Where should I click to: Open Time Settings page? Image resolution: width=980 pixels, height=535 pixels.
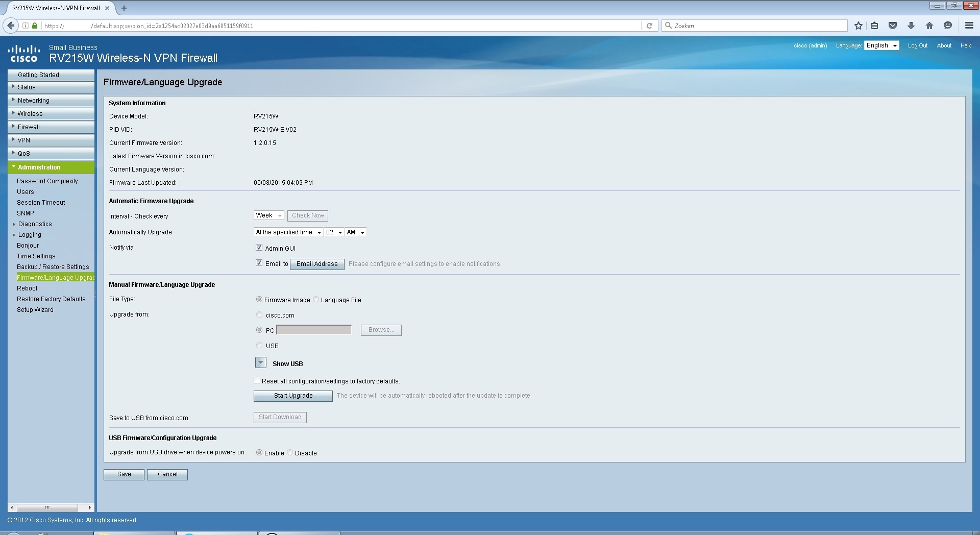pos(36,256)
